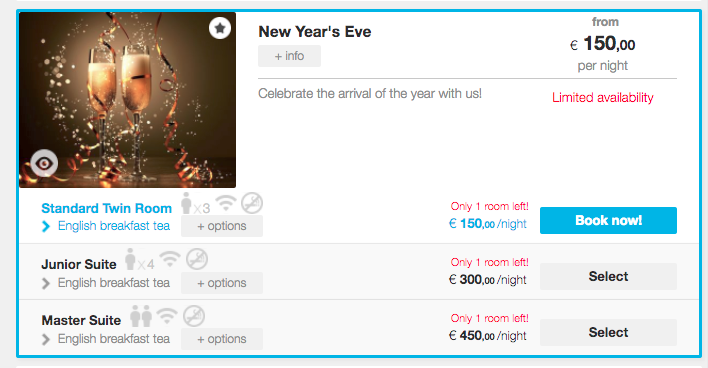The height and width of the screenshot is (368, 708).
Task: Click the Wi-Fi icon for Junior Suite
Action: [x=170, y=260]
